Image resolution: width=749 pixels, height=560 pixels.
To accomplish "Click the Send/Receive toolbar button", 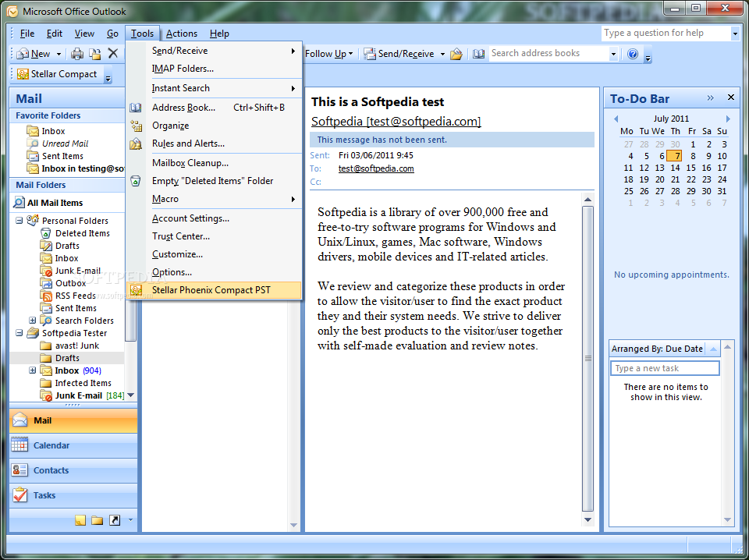I will click(399, 54).
